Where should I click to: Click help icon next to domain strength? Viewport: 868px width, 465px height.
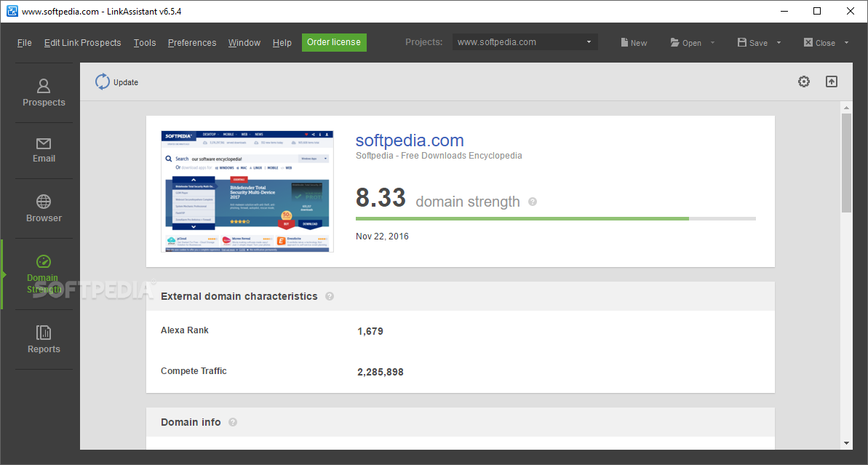(x=533, y=202)
